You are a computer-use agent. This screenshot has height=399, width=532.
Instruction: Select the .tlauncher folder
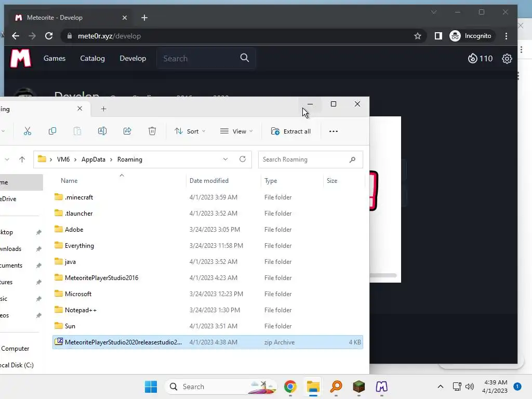click(208, 214)
